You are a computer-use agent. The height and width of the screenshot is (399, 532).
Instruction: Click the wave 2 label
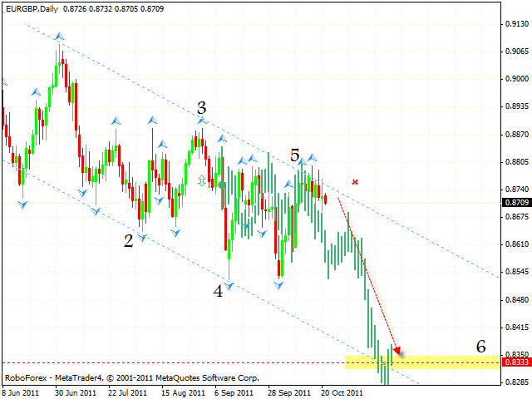point(128,241)
